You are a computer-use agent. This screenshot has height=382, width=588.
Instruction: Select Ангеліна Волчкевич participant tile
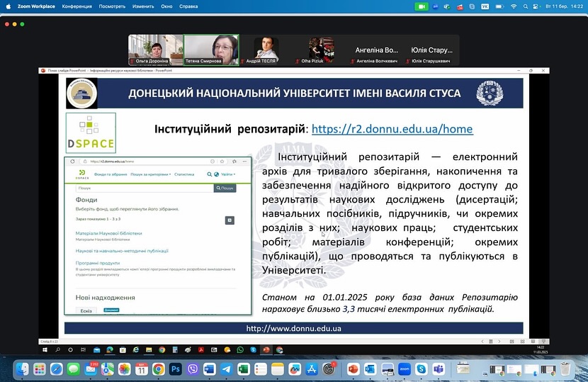pos(376,50)
